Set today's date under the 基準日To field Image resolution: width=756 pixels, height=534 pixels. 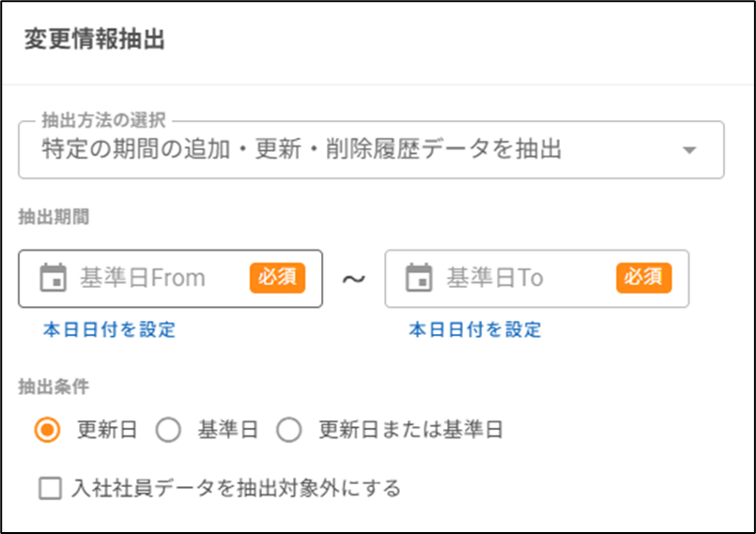(475, 329)
